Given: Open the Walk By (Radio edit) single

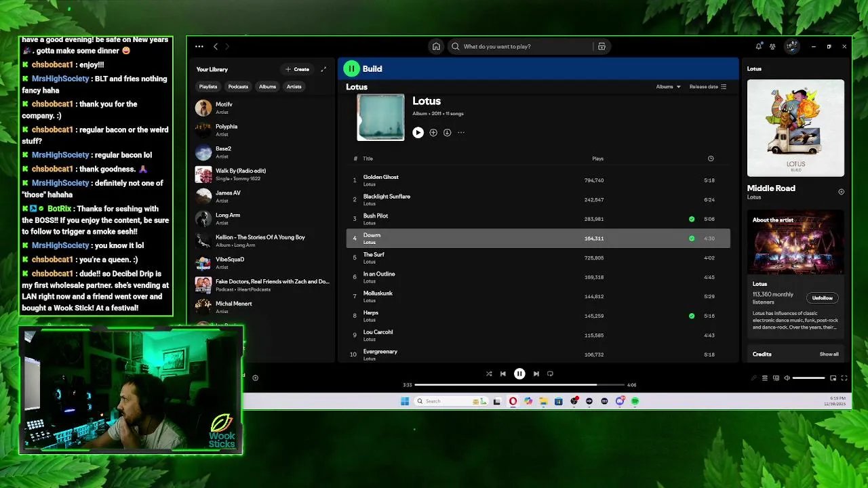Looking at the screenshot, I should tap(262, 174).
